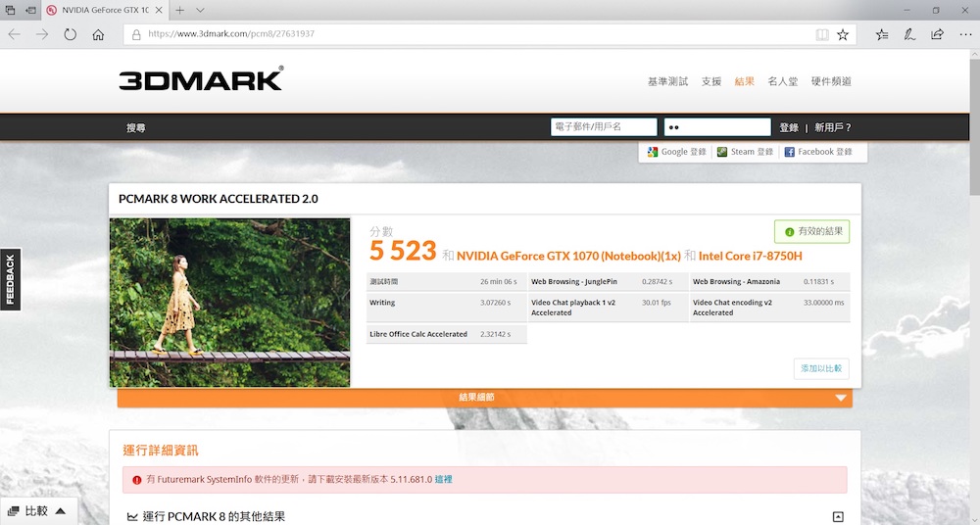Open the 硬件頻道 menu item
Viewport: 980px width, 525px height.
point(831,81)
